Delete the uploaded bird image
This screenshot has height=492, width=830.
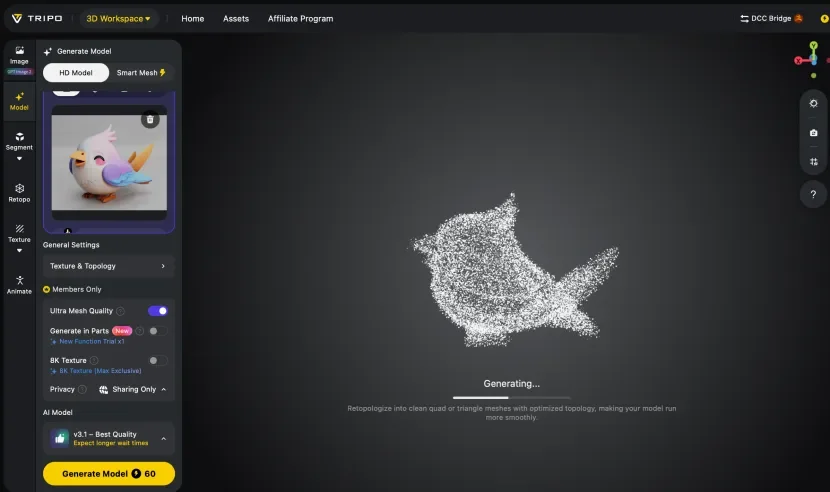pyautogui.click(x=150, y=119)
